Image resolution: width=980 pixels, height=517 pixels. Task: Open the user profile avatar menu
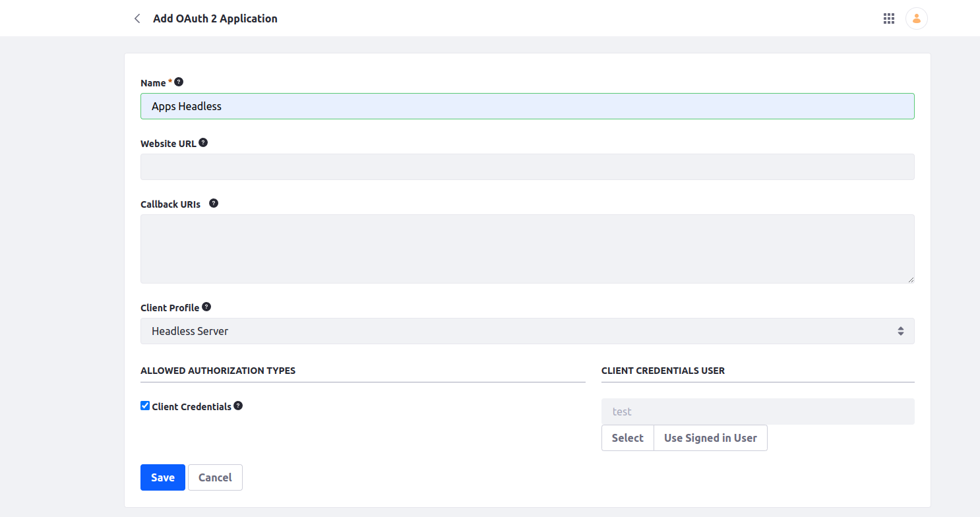pos(917,18)
